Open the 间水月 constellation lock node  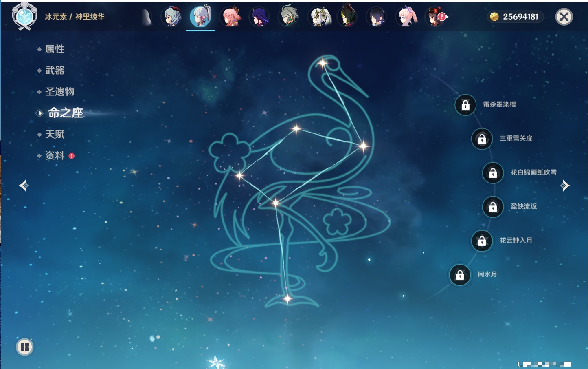coord(460,275)
